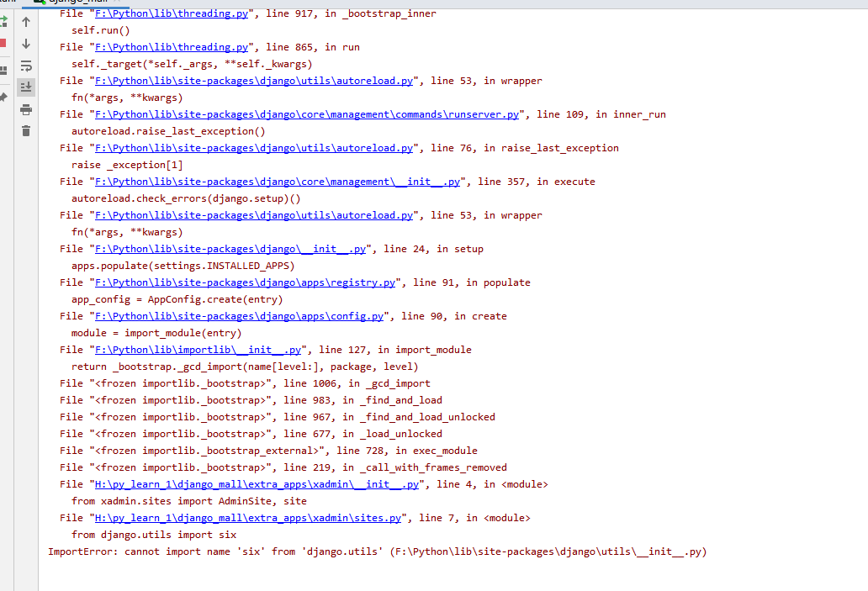The height and width of the screenshot is (591, 868).
Task: Clear console with trash icon
Action: pyautogui.click(x=26, y=130)
